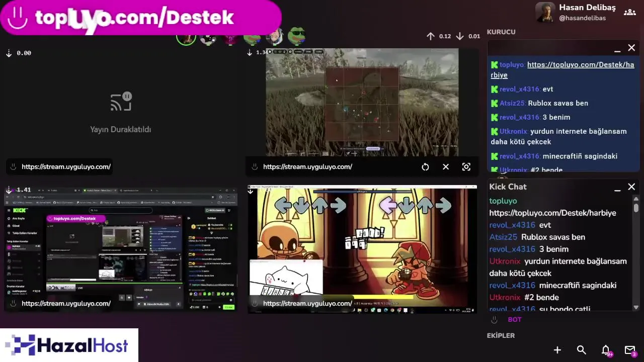Click the BOT label

pyautogui.click(x=515, y=319)
